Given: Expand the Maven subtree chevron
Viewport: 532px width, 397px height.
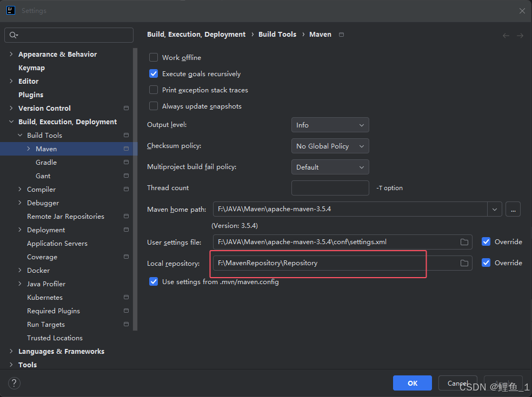Looking at the screenshot, I should click(29, 149).
